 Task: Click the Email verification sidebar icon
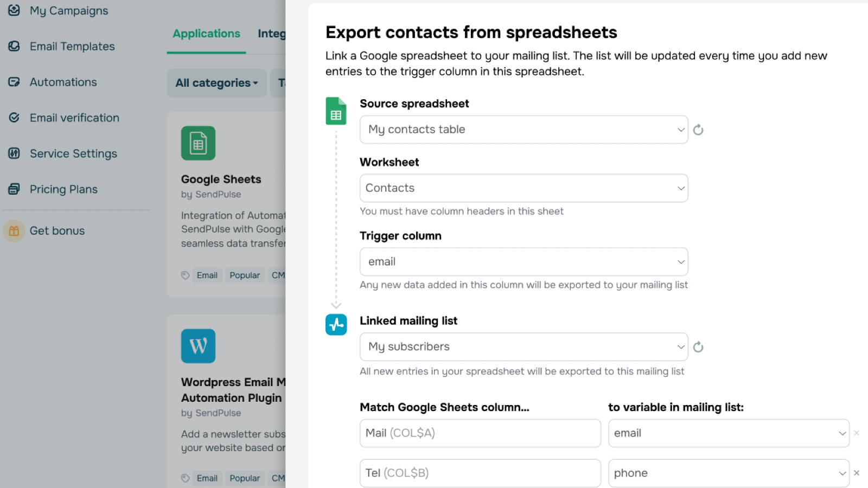14,118
